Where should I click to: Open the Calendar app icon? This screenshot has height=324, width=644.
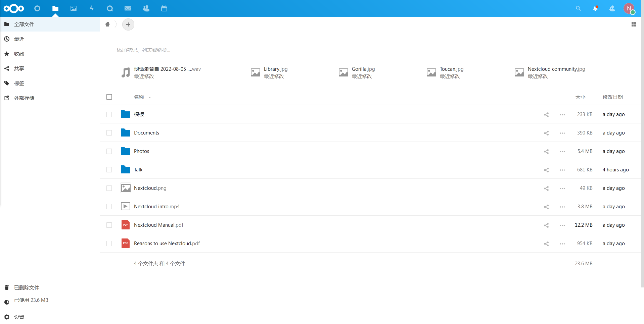pyautogui.click(x=164, y=8)
